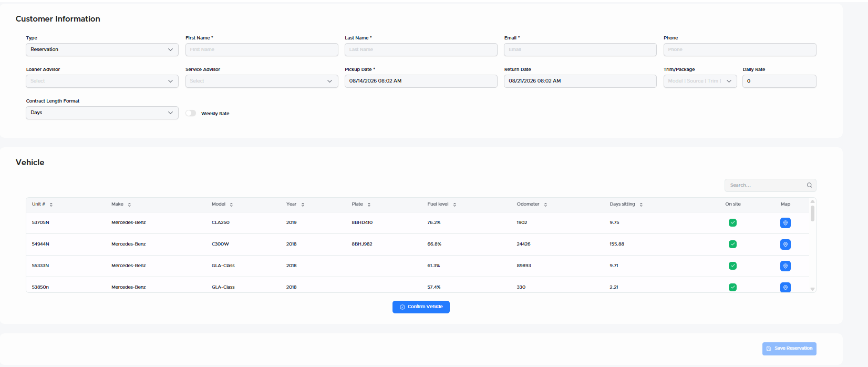Click odometer value 24426

tap(523, 244)
